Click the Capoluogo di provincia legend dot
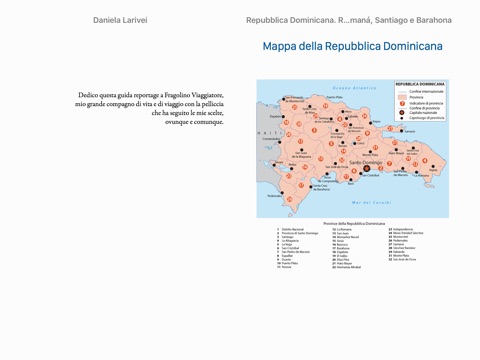 click(402, 118)
